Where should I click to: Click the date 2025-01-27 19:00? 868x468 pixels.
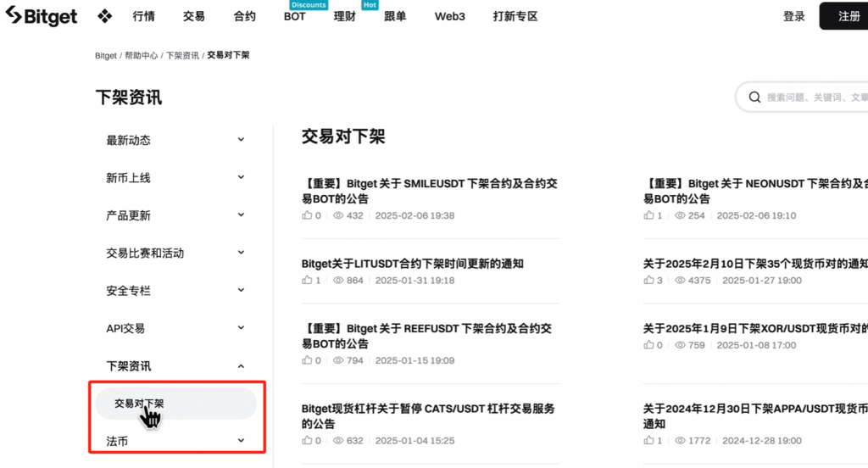point(762,281)
